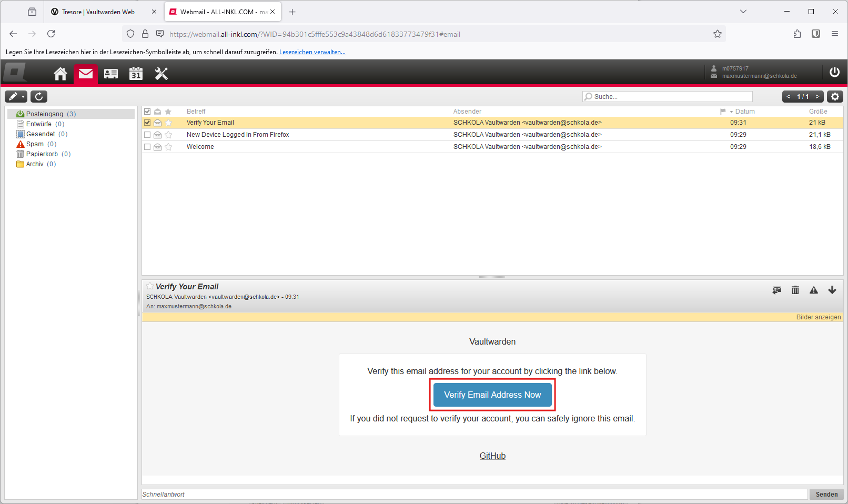Viewport: 848px width, 504px height.
Task: Bookmark this page with star icon
Action: (x=718, y=34)
